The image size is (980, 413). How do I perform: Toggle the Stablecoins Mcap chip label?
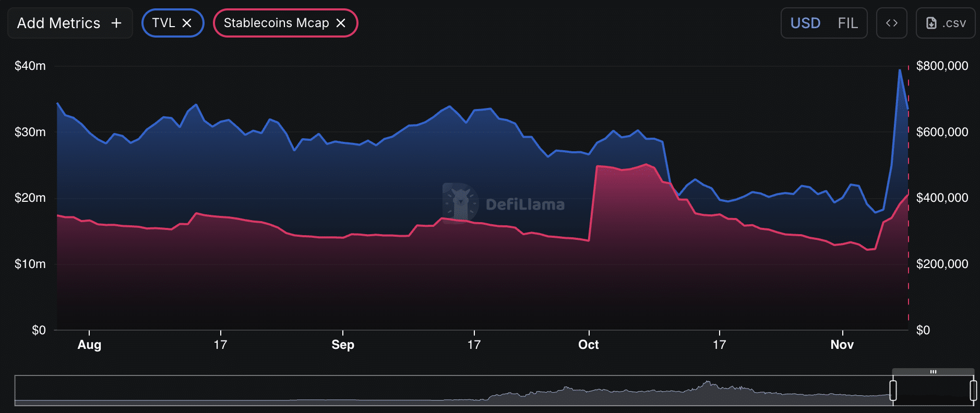276,23
